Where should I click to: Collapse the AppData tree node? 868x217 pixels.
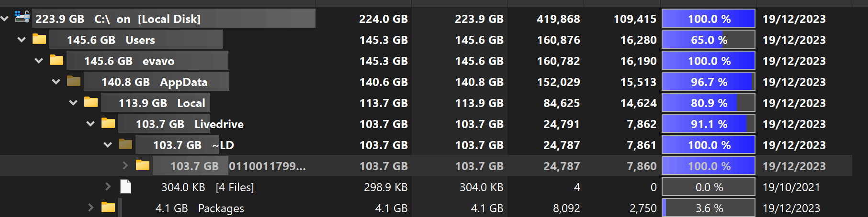(x=56, y=82)
